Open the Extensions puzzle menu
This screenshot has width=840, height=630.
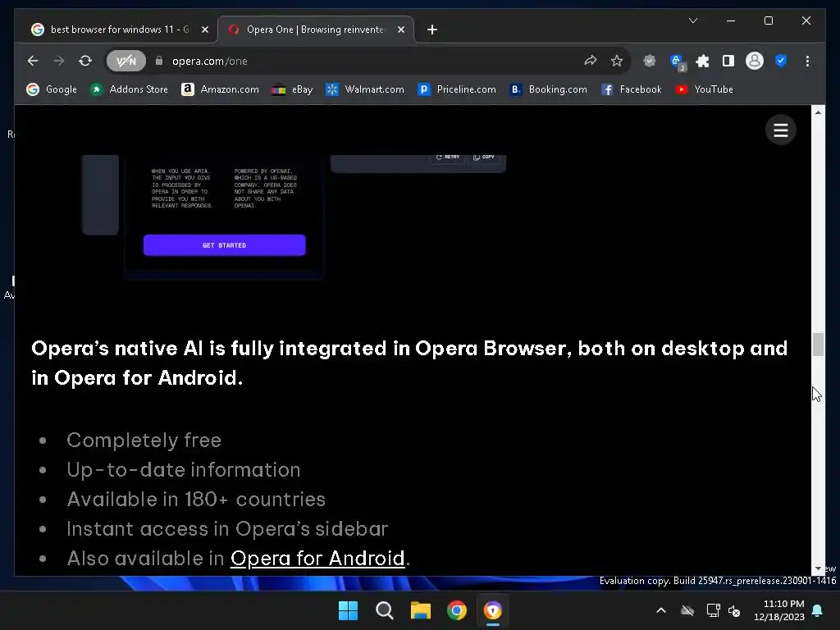(x=702, y=61)
